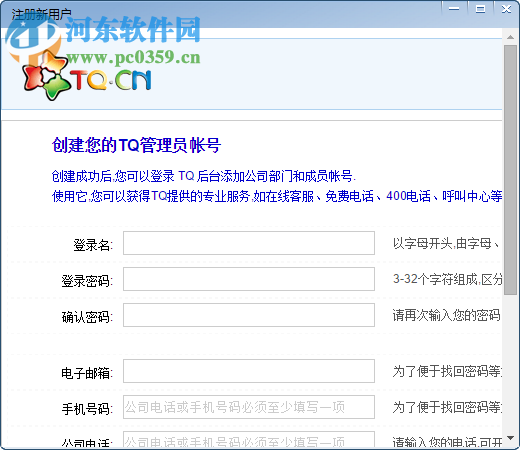Focus the 登录名 input field
The height and width of the screenshot is (450, 520).
point(249,243)
